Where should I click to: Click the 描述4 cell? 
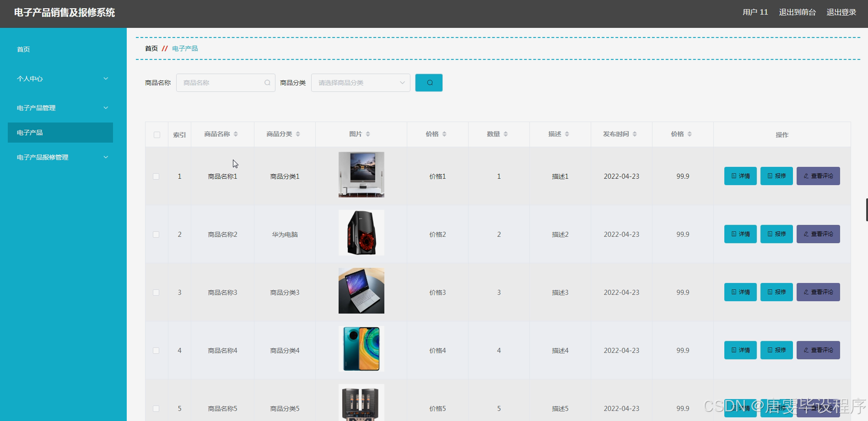click(560, 351)
